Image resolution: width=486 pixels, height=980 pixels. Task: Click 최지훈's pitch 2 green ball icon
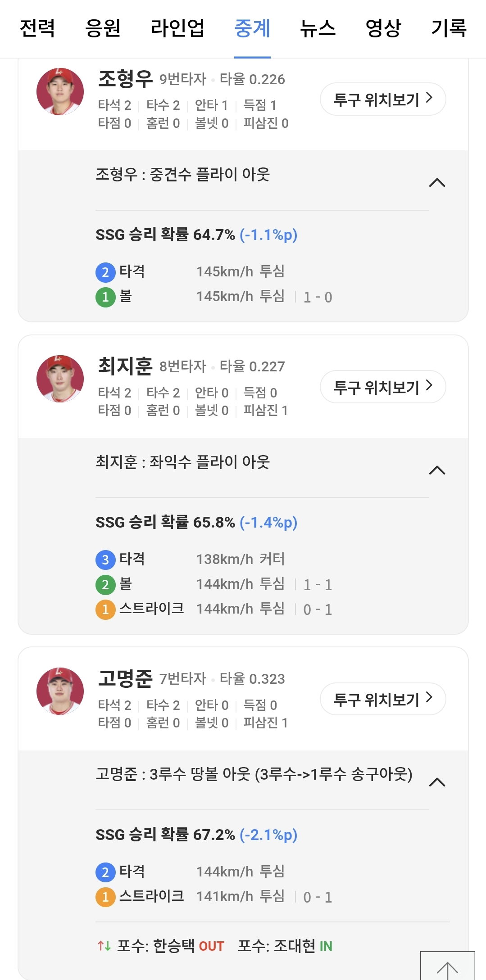coord(105,584)
